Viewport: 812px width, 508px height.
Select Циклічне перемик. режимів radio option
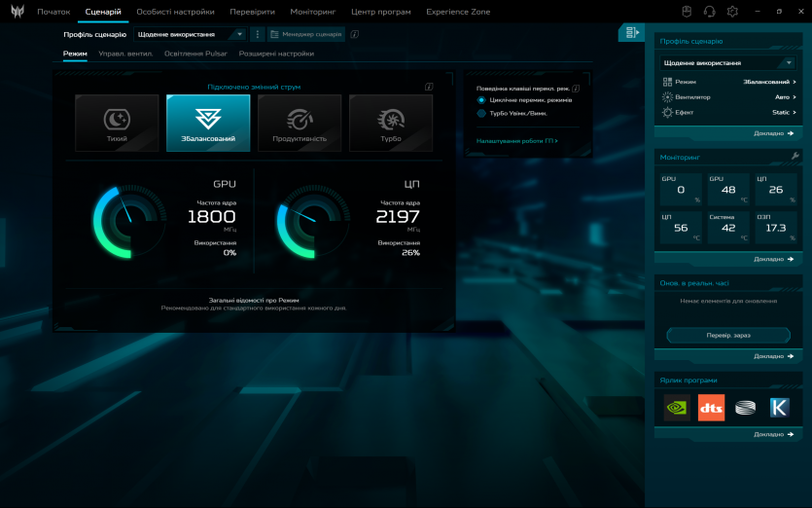pos(481,100)
